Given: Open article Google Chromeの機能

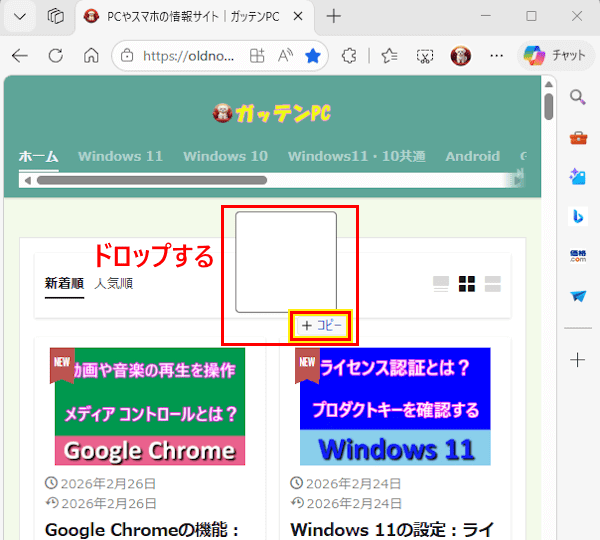Looking at the screenshot, I should click(142, 530).
